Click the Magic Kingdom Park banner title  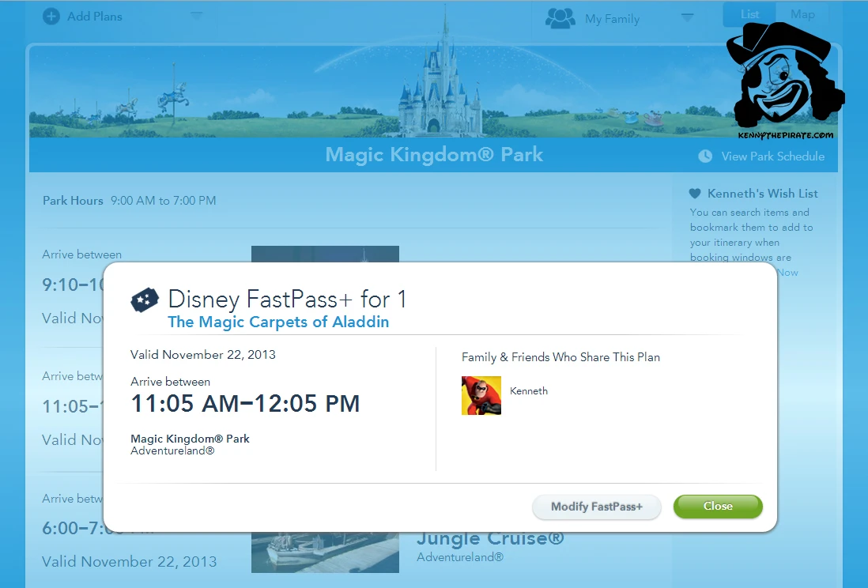tap(434, 154)
